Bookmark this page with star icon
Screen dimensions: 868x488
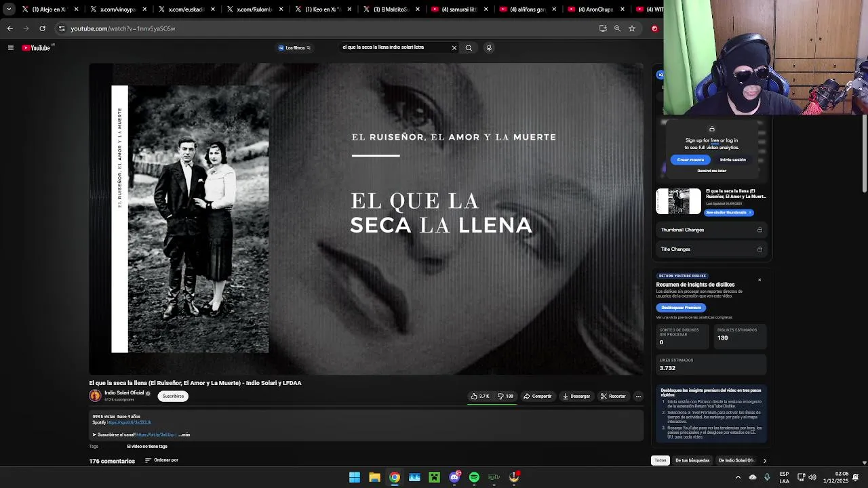(632, 28)
